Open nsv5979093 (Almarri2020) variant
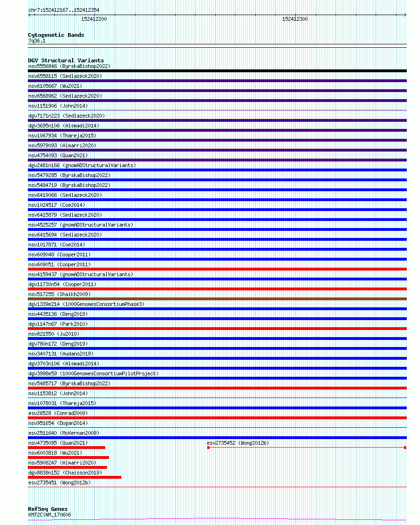 (62, 145)
